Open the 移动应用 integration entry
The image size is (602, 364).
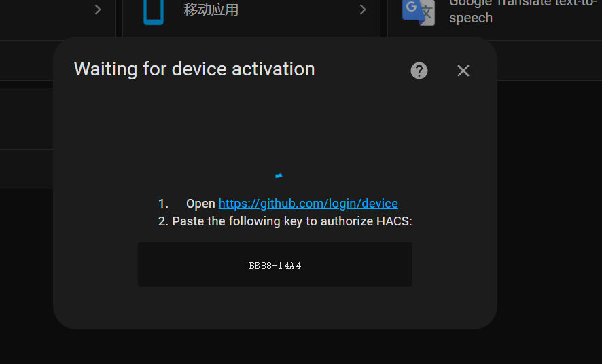(251, 12)
